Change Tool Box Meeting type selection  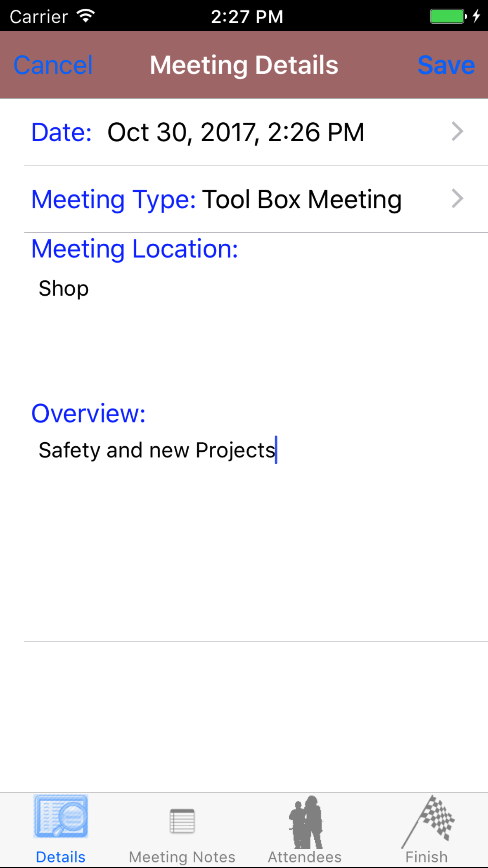302,199
